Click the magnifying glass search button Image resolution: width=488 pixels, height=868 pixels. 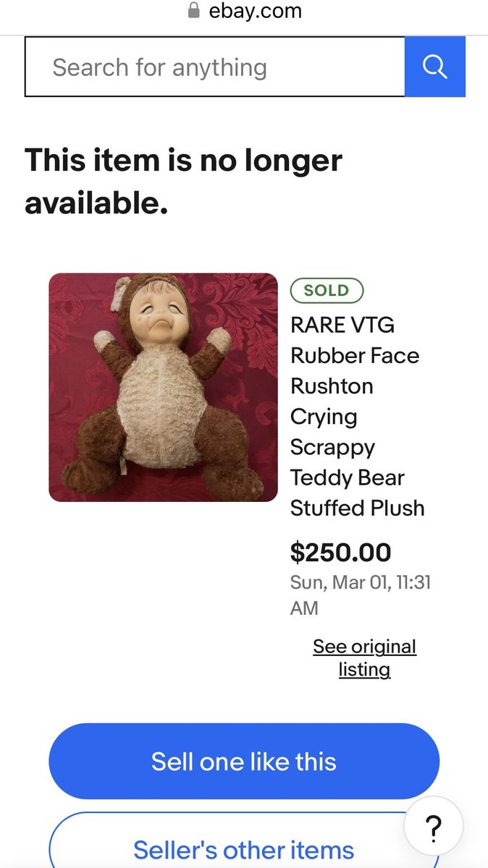(434, 67)
